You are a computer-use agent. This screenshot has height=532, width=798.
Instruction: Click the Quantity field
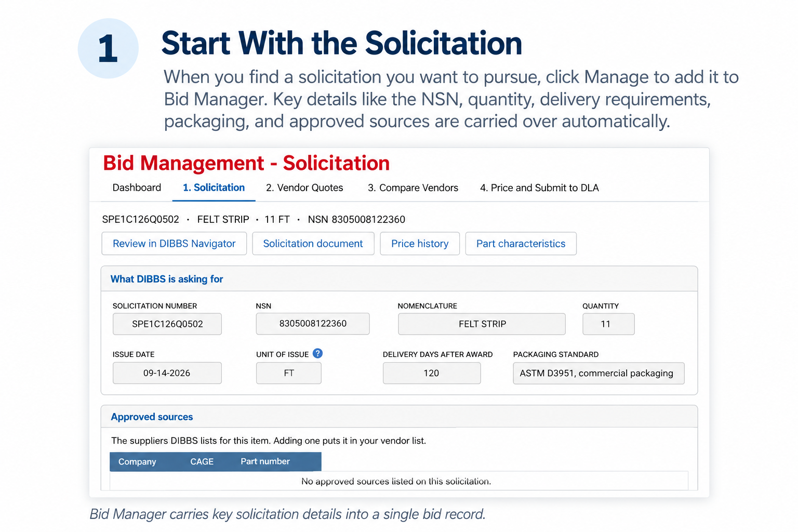pos(608,324)
